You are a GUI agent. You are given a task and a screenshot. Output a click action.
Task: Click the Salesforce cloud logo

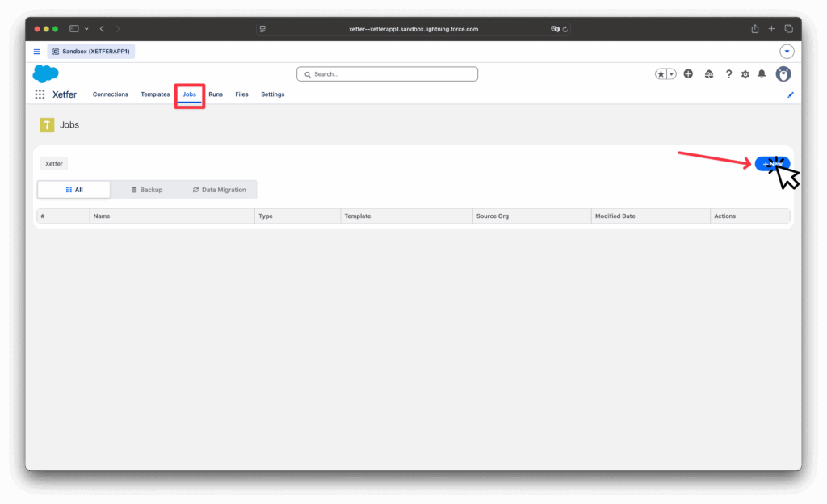click(45, 73)
